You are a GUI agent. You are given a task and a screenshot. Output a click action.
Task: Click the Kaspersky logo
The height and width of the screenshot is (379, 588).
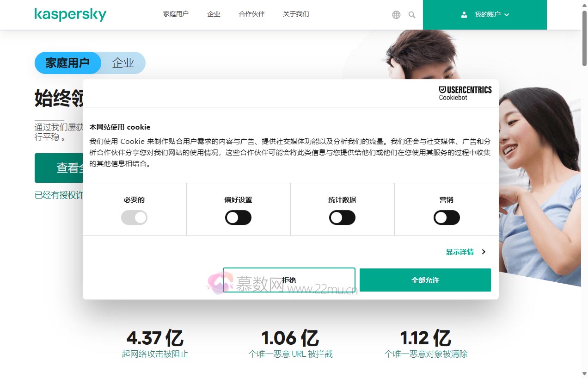click(x=70, y=14)
